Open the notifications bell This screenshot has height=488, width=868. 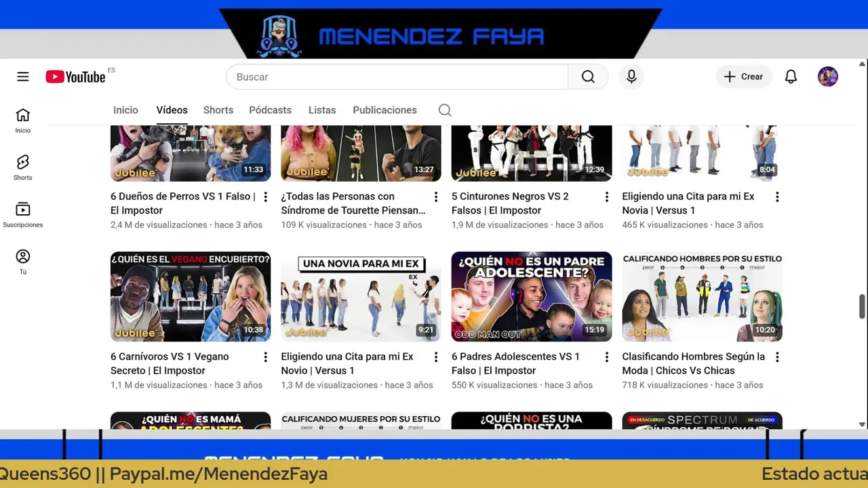(x=791, y=77)
